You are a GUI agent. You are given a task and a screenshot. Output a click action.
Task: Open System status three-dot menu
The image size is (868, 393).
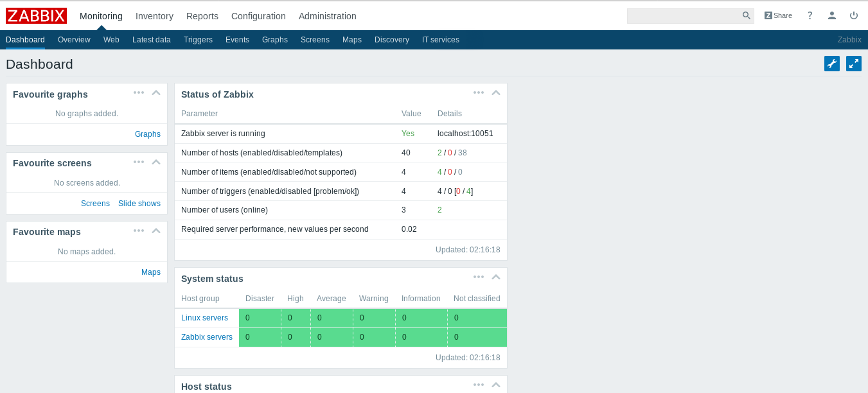[x=479, y=277]
